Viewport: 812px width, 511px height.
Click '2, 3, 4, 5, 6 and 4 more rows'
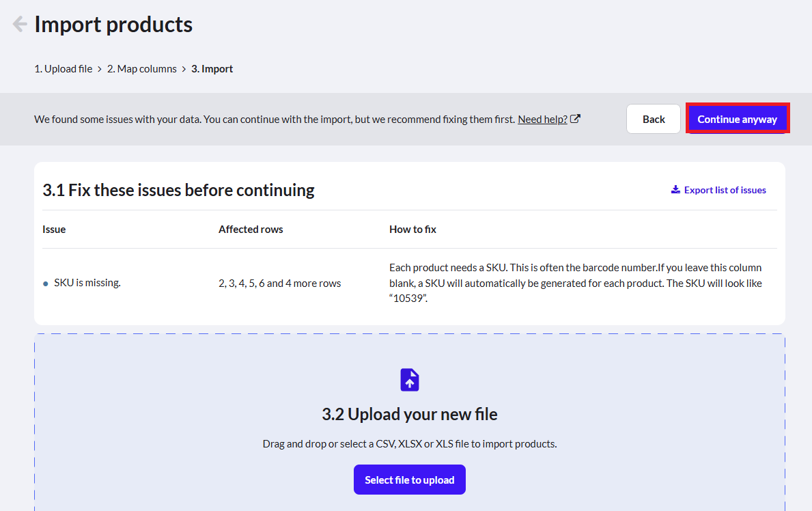(x=279, y=284)
